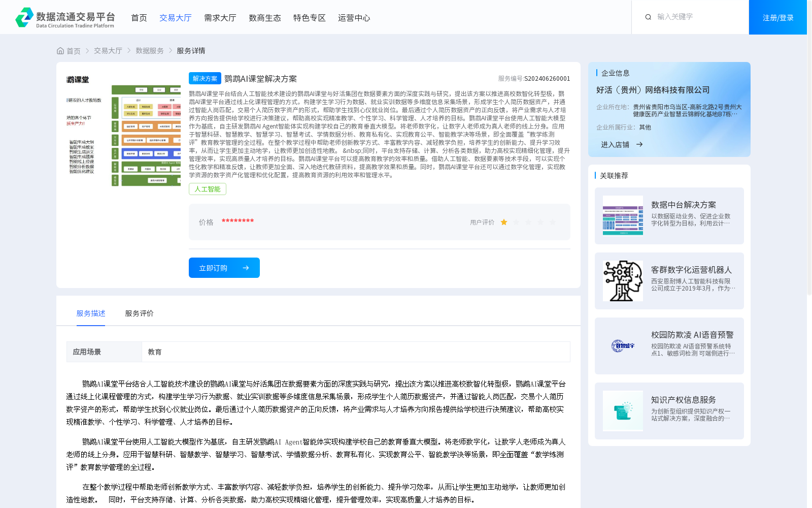Click the 数据中台解决方案 title
This screenshot has width=812, height=508.
684,205
